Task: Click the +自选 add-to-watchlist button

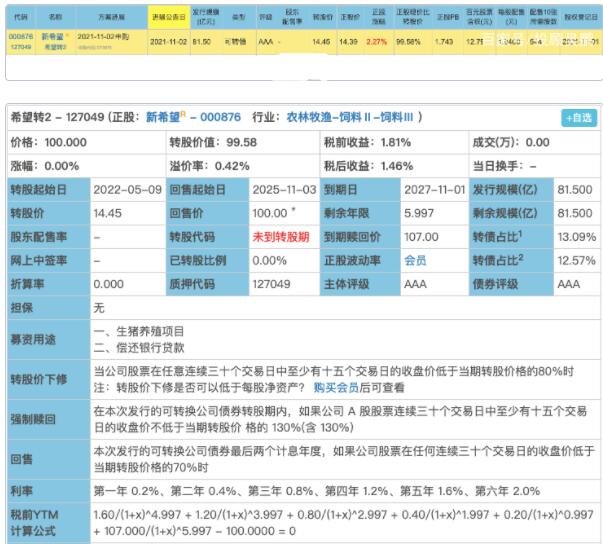Action: (579, 118)
